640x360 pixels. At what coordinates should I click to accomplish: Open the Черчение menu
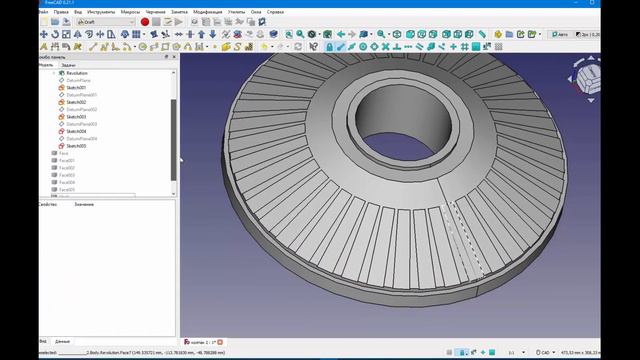pos(156,12)
